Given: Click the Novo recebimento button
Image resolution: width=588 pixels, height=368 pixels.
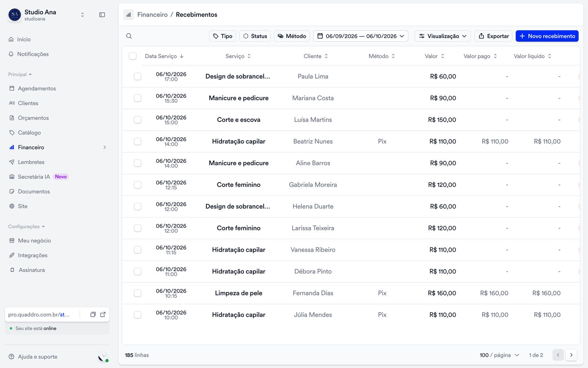Looking at the screenshot, I should pyautogui.click(x=547, y=36).
